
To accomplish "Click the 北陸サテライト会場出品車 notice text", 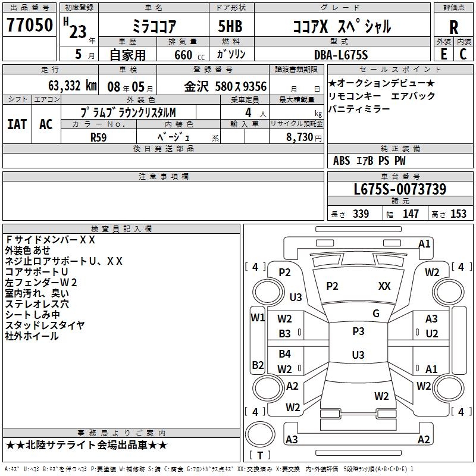I will click(87, 445).
